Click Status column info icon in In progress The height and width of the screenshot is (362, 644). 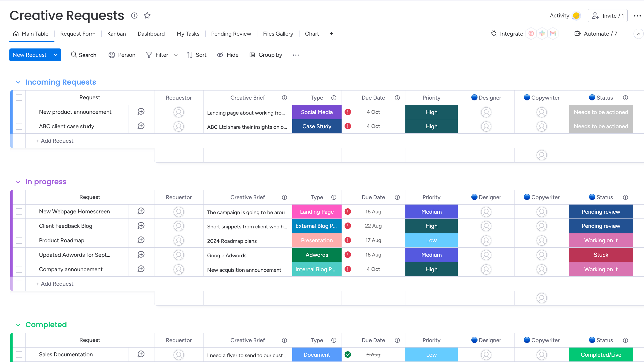(626, 197)
